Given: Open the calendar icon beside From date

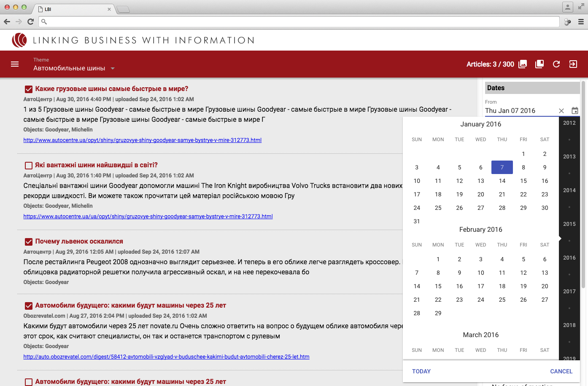Looking at the screenshot, I should click(x=575, y=110).
